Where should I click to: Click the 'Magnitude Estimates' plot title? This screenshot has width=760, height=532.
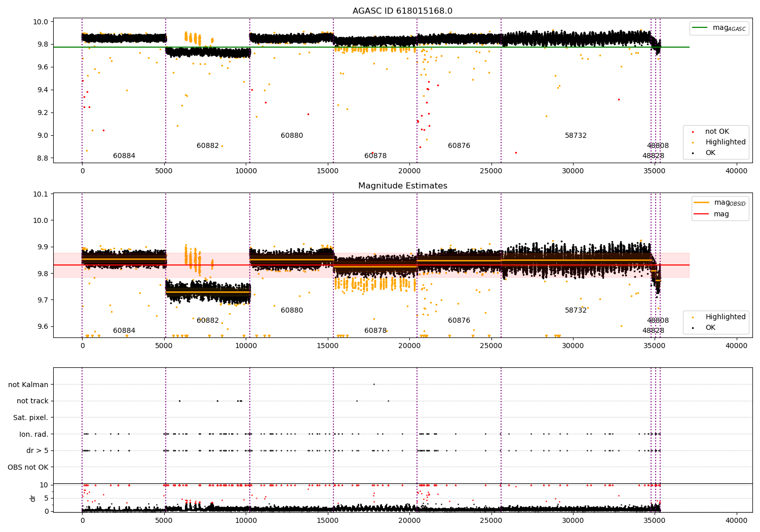point(402,186)
